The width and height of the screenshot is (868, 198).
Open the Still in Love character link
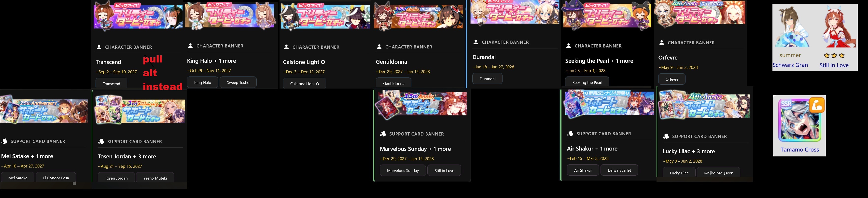pyautogui.click(x=834, y=65)
